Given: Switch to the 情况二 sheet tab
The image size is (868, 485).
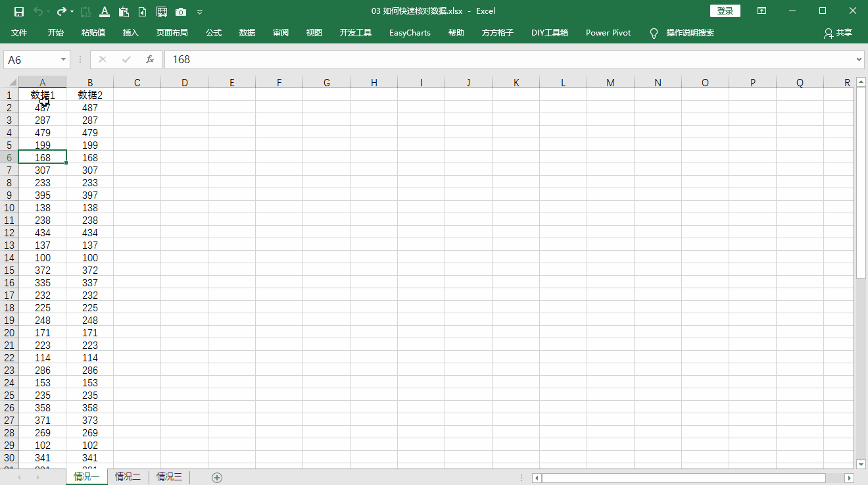Looking at the screenshot, I should click(128, 476).
